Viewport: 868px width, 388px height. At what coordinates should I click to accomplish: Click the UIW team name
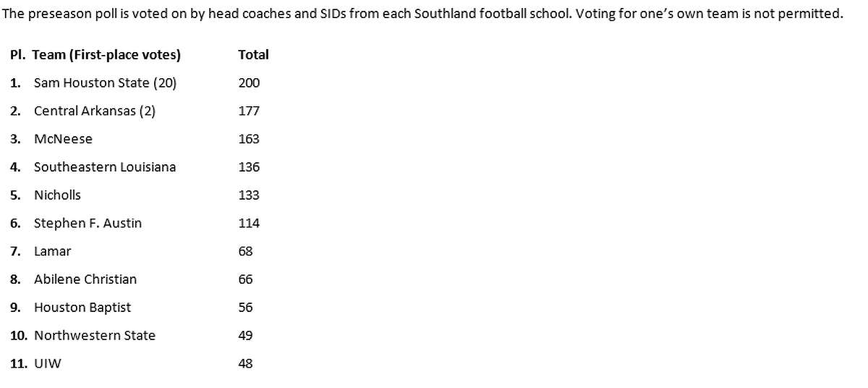tap(48, 363)
